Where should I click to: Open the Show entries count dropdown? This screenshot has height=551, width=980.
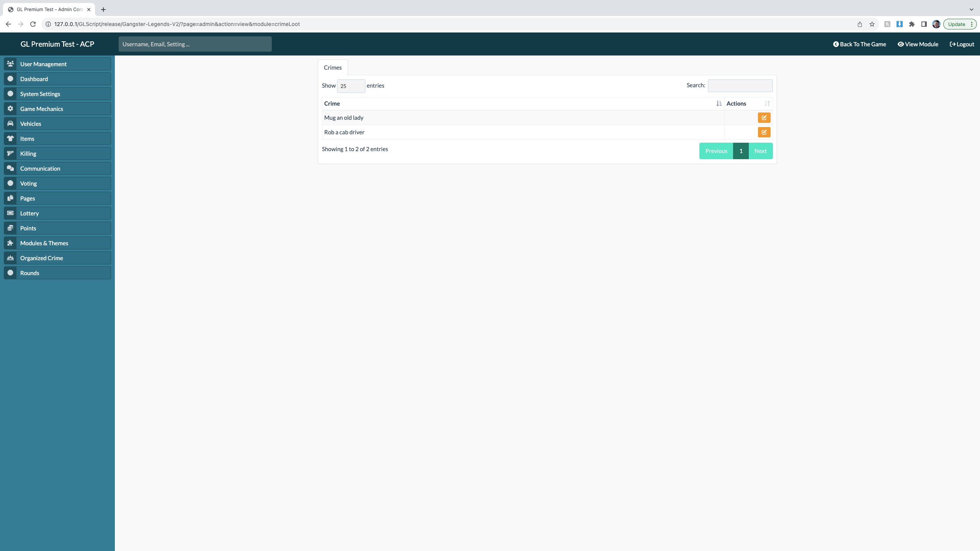[x=351, y=86]
